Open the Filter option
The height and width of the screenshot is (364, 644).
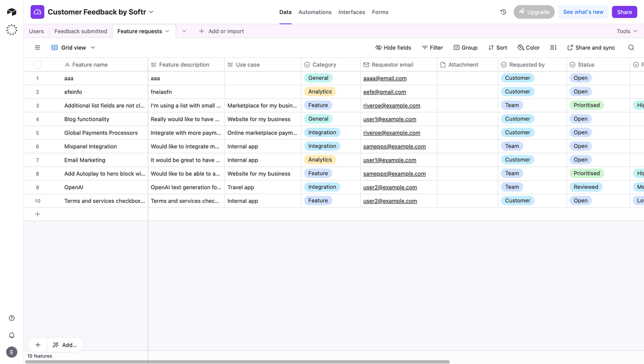tap(432, 48)
